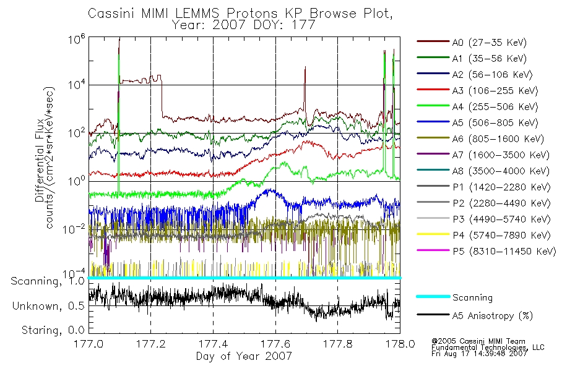Click the dark red A0 legend line
588x371 pixels.
433,41
